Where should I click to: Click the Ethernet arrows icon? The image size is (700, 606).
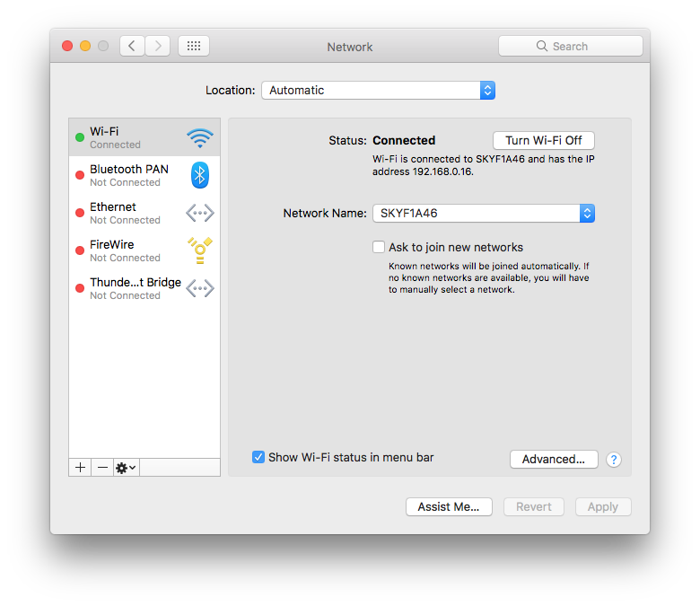click(x=200, y=213)
